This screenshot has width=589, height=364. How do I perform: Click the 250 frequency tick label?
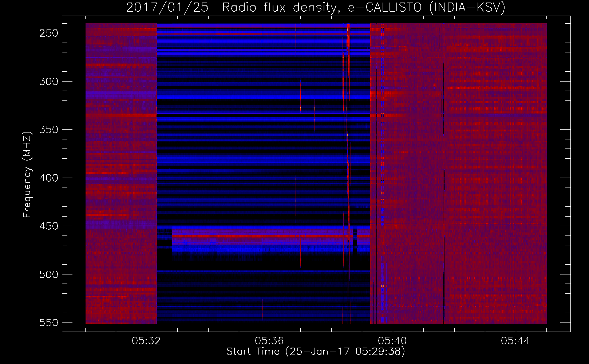[49, 33]
